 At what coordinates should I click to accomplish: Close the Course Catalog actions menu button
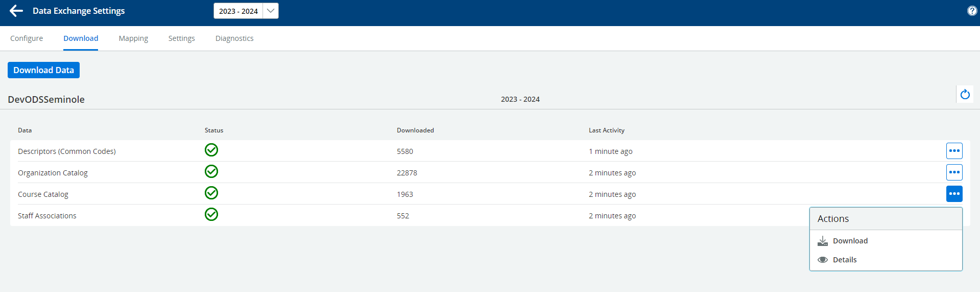pyautogui.click(x=954, y=194)
